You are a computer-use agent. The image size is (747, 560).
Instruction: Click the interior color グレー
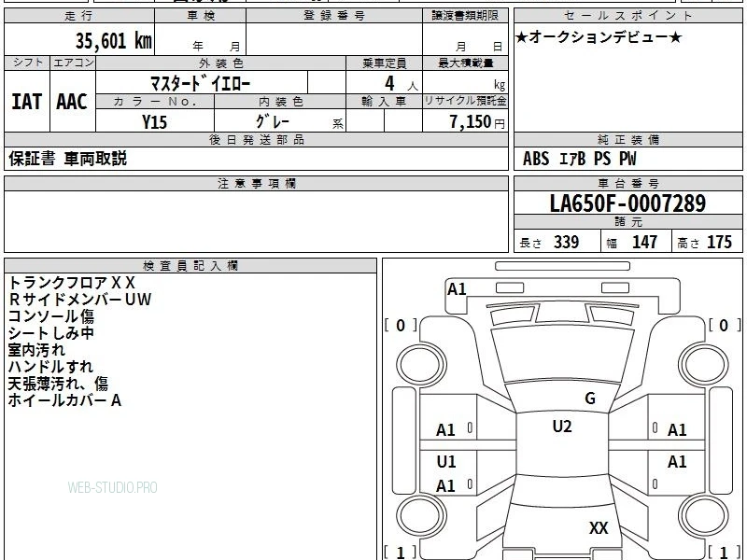pyautogui.click(x=273, y=121)
